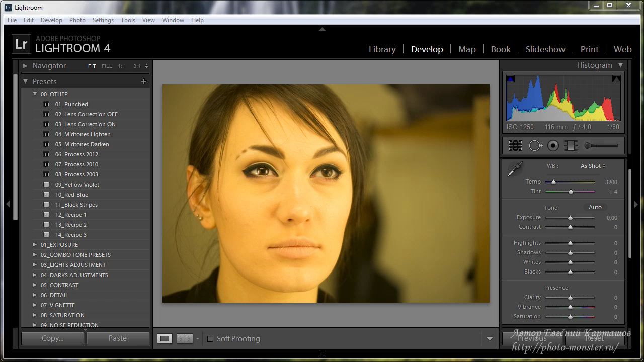
Task: Open Navigator zoom ratio stepper
Action: click(146, 66)
